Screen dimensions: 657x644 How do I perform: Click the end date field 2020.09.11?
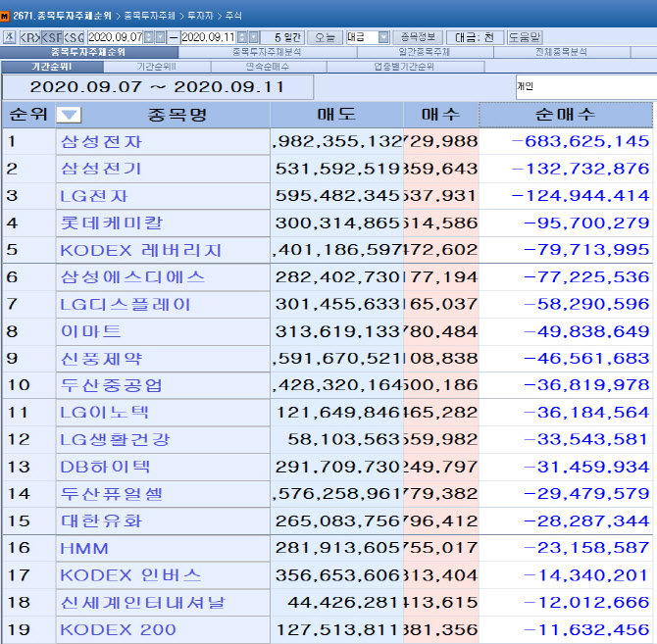(x=209, y=37)
